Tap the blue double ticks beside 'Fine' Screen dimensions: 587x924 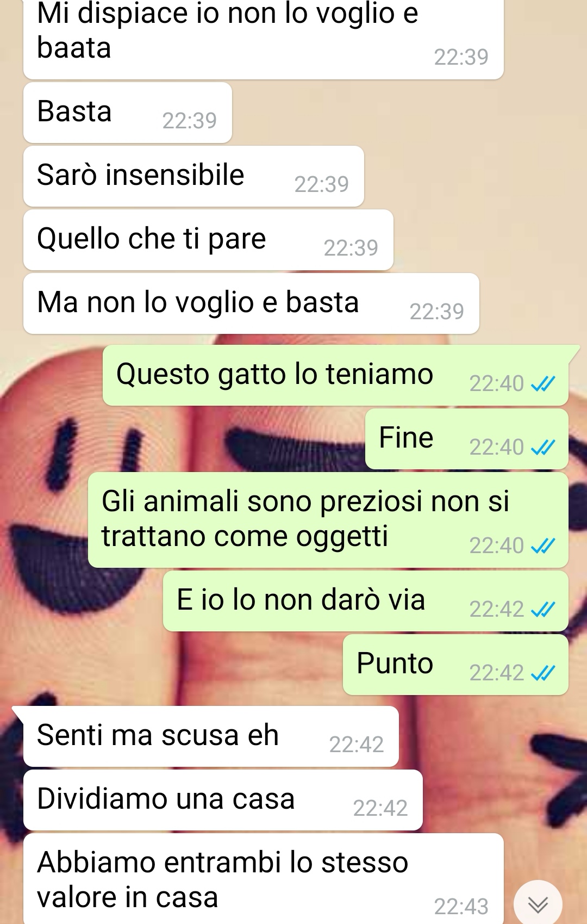[543, 448]
